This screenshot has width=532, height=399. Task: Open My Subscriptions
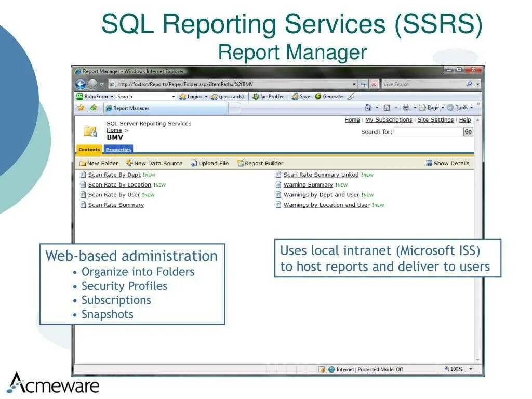[x=389, y=119]
